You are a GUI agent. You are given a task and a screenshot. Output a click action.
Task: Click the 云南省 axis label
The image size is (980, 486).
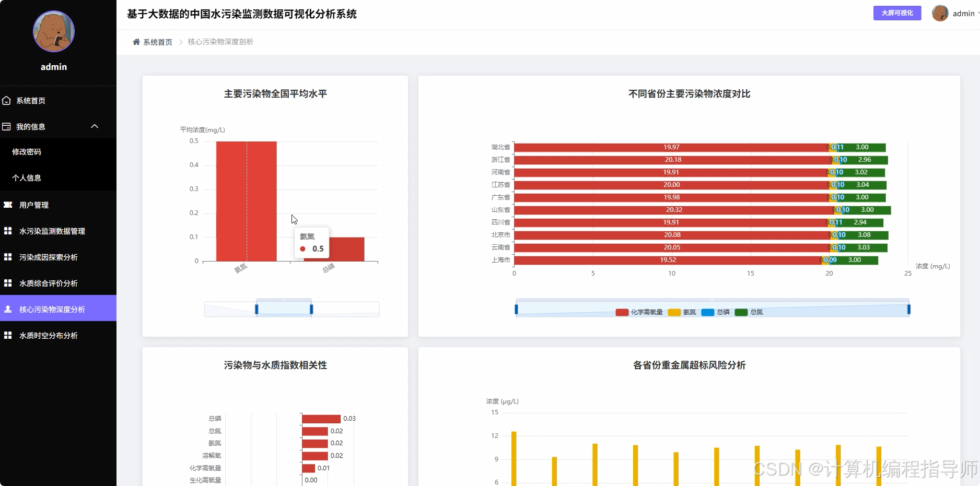click(x=500, y=247)
